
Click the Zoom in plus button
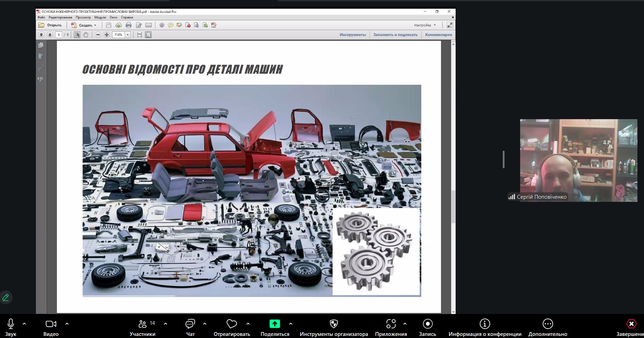(107, 35)
